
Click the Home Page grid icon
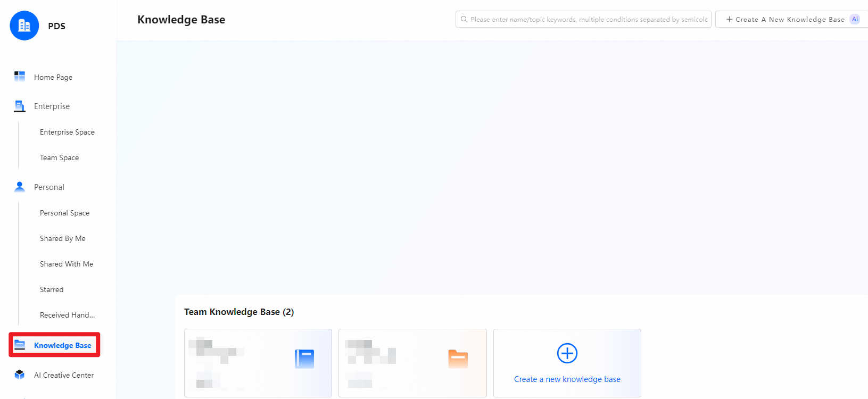20,77
